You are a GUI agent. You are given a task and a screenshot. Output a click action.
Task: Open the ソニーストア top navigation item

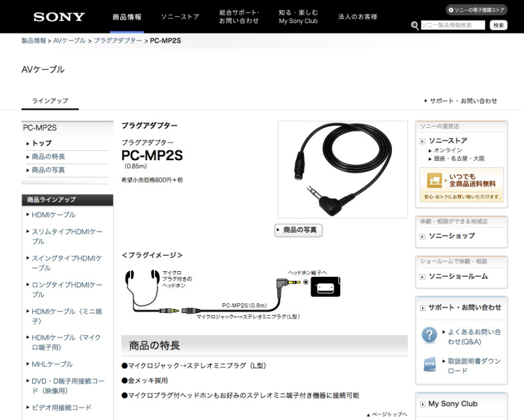[x=180, y=17]
